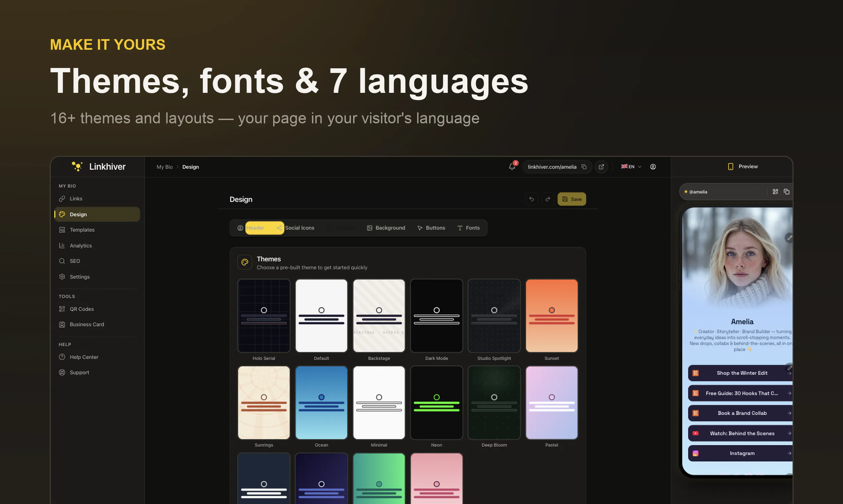Image resolution: width=843 pixels, height=504 pixels.
Task: Open the EN language dropdown
Action: click(631, 167)
